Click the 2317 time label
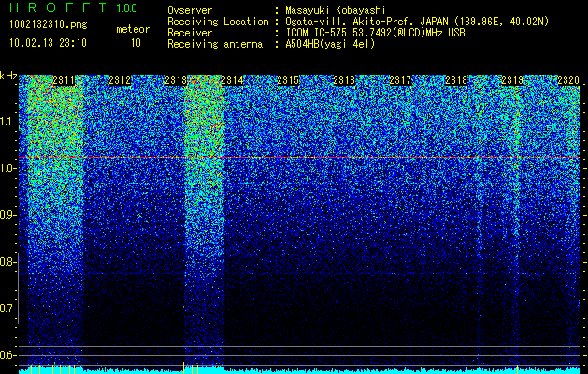The image size is (588, 374). pos(400,80)
